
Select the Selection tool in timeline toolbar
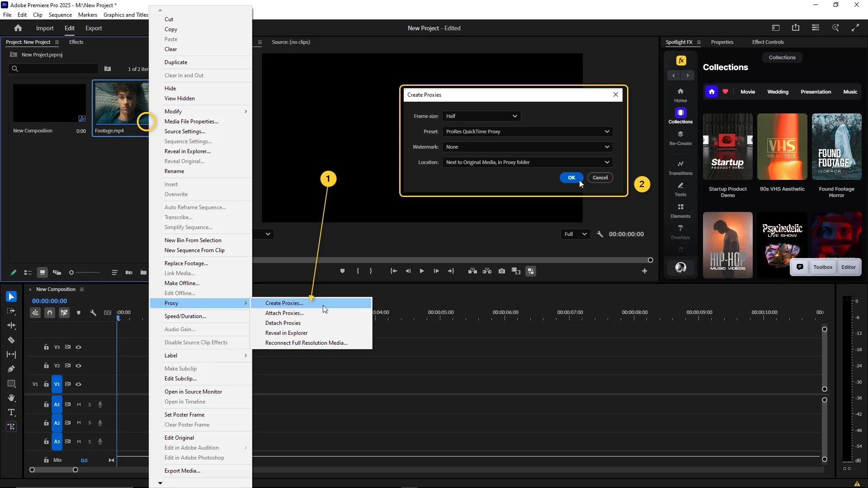(11, 296)
